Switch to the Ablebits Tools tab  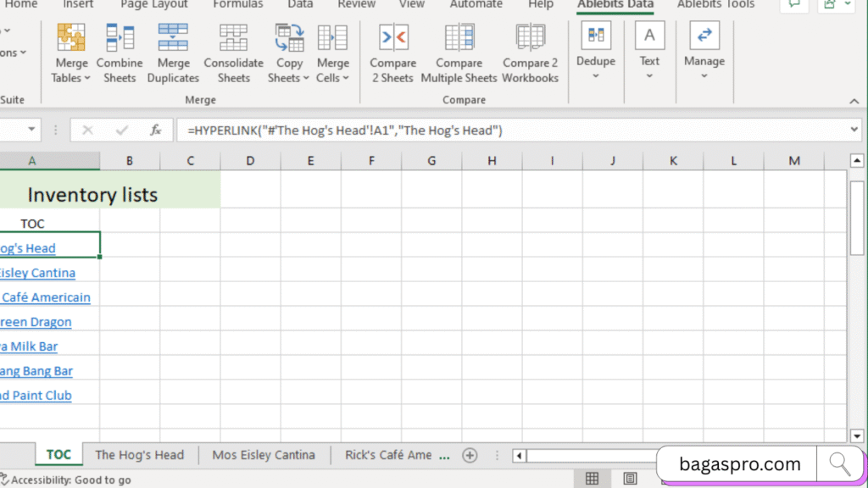[x=715, y=4]
